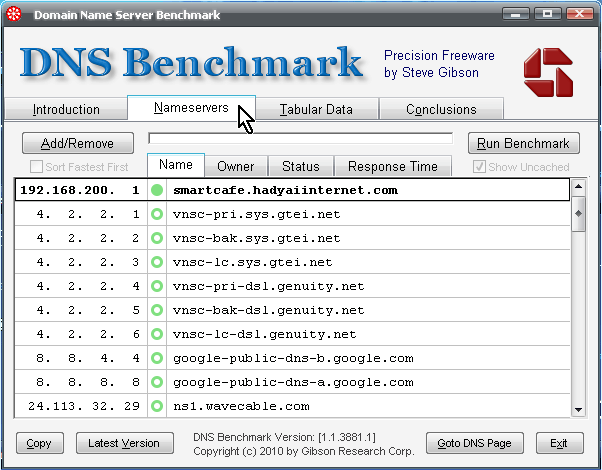The image size is (602, 470).
Task: Switch to the Status sub-tab
Action: click(301, 166)
